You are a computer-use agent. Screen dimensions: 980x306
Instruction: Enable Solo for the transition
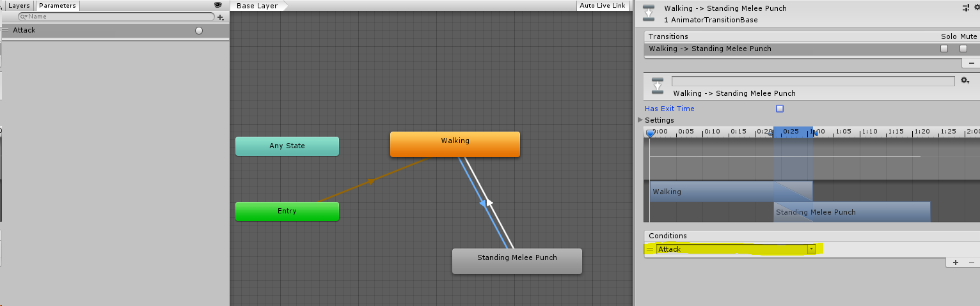click(944, 49)
